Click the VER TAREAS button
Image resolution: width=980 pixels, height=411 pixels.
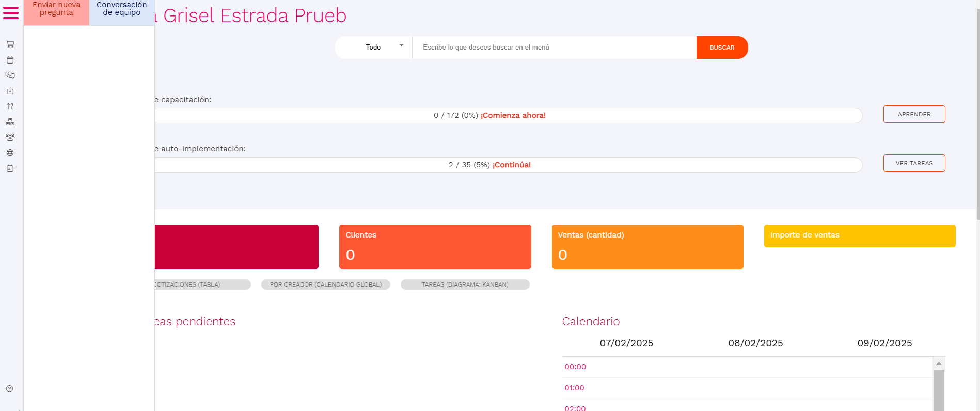(x=914, y=163)
